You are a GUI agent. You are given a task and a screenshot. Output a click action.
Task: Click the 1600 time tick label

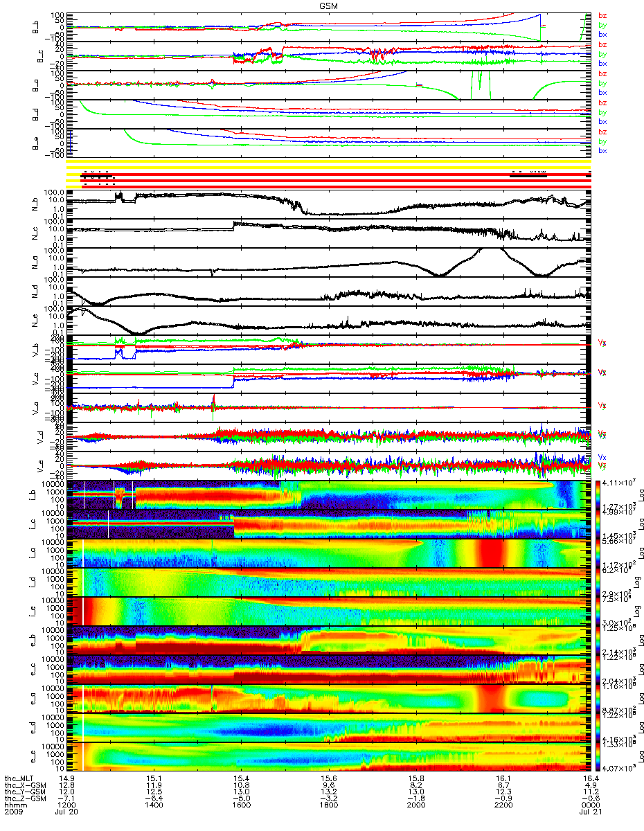pyautogui.click(x=242, y=805)
